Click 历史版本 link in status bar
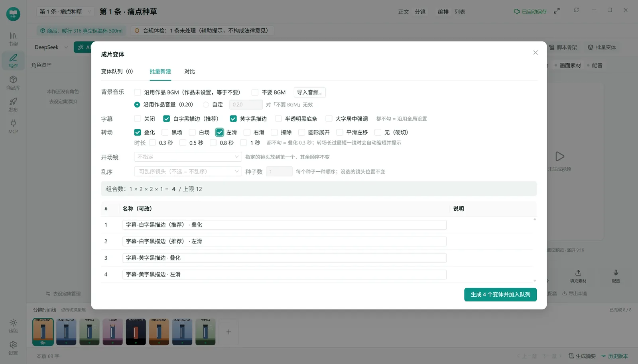Viewport: 638px width, 364px height. pos(615,356)
